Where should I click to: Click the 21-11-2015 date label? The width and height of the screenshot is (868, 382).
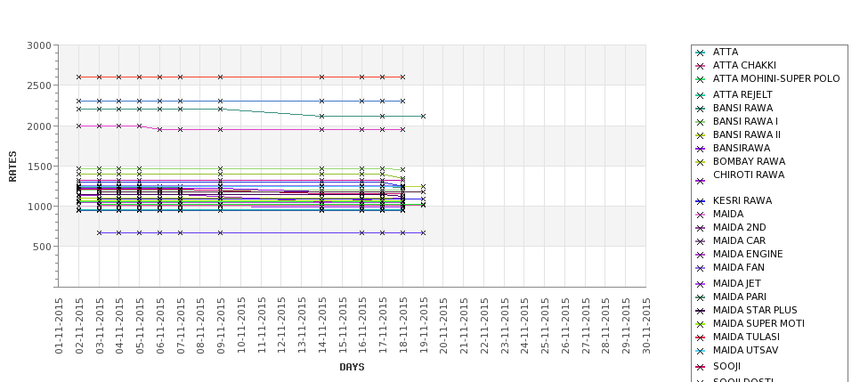pyautogui.click(x=464, y=326)
